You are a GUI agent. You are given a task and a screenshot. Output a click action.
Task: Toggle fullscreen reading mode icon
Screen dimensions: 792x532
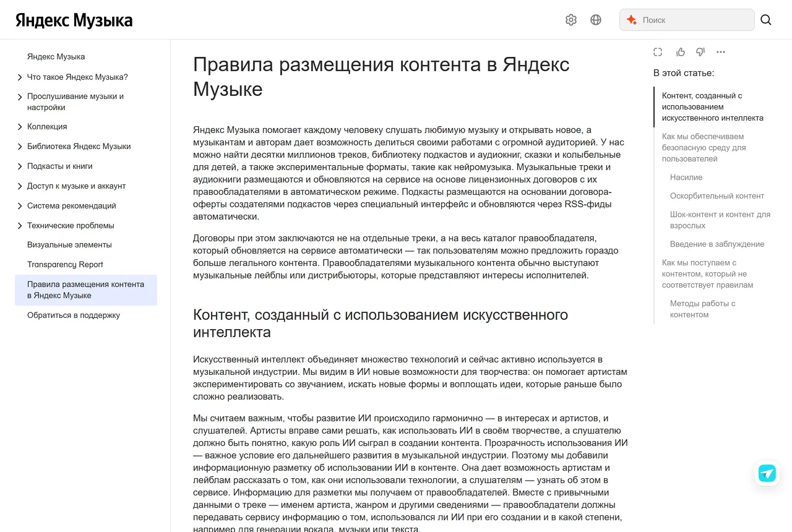click(x=658, y=52)
